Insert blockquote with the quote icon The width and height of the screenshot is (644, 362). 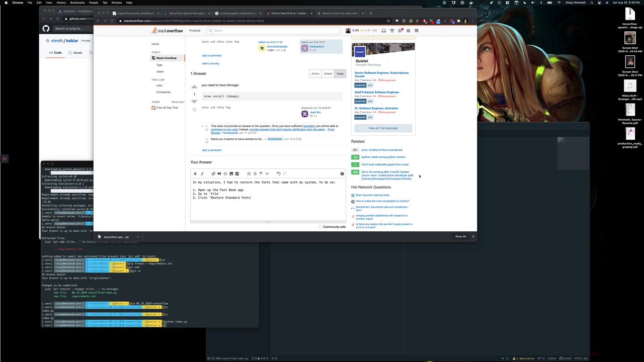[x=219, y=174]
